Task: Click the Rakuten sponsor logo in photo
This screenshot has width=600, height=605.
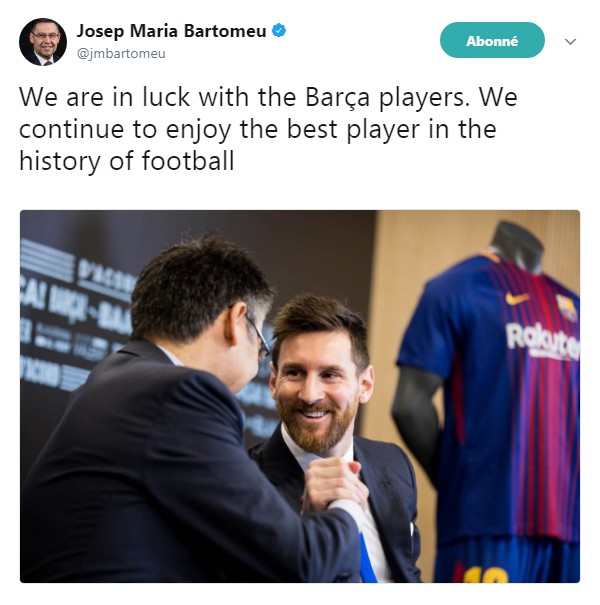Action: pyautogui.click(x=543, y=341)
